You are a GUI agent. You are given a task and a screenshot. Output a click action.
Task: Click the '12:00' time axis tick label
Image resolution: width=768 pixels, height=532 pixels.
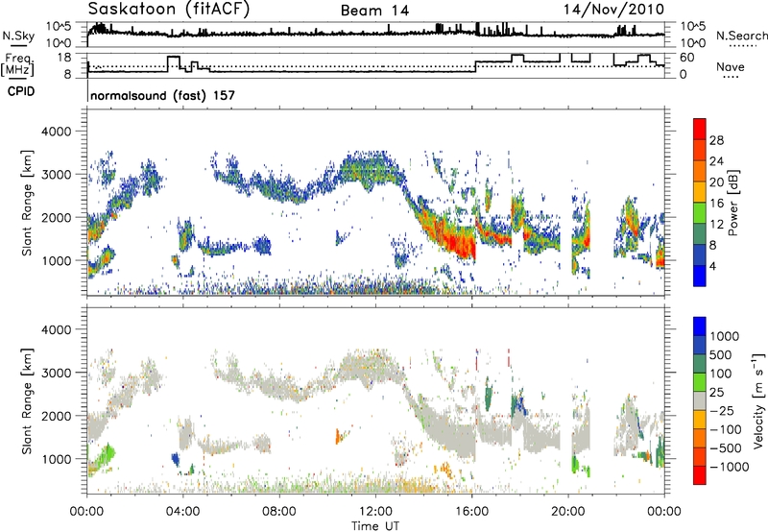pyautogui.click(x=375, y=512)
